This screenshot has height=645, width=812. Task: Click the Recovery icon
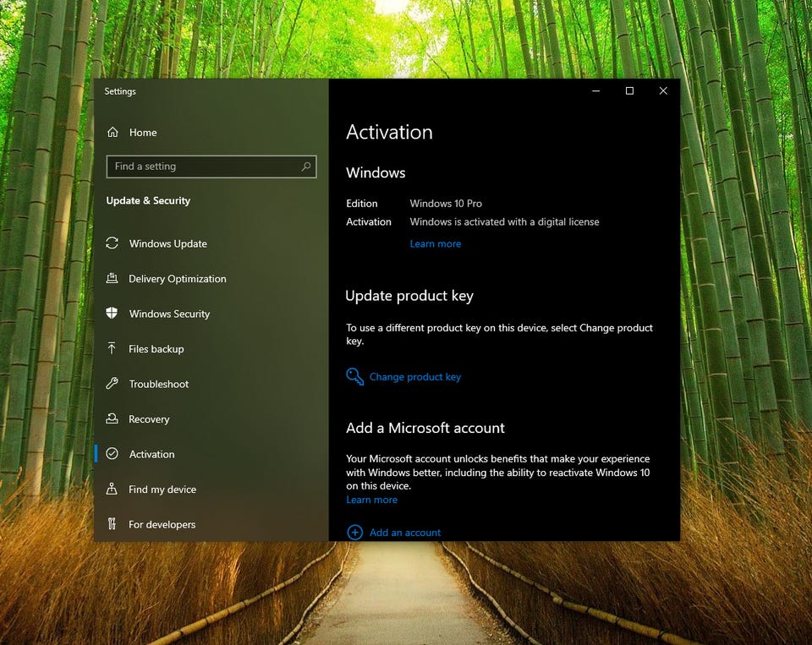[x=112, y=419]
